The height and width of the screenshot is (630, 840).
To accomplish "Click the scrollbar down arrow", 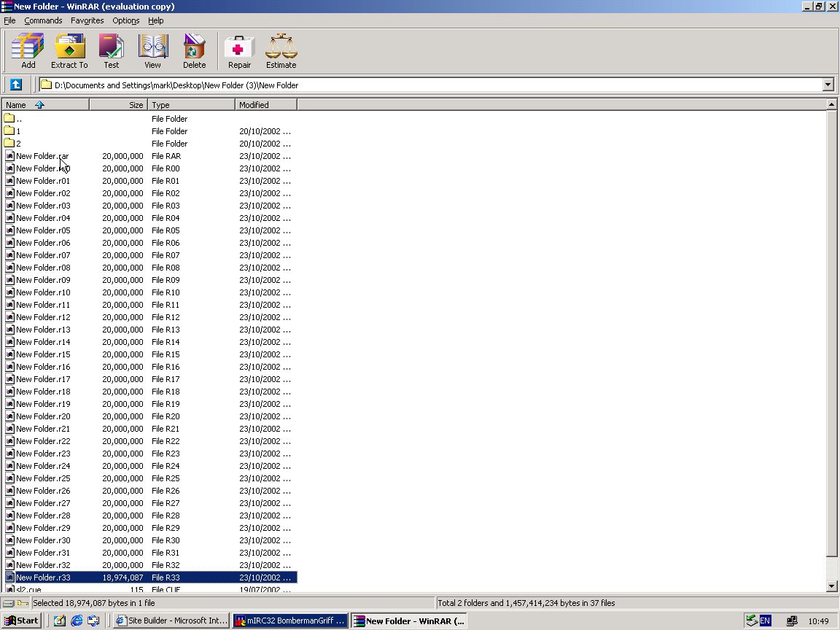I will pos(831,586).
